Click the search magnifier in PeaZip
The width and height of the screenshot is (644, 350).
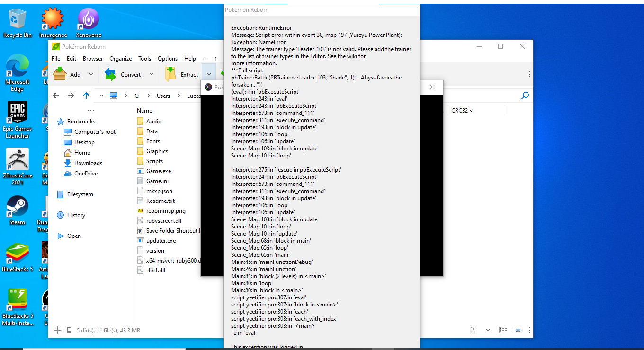pos(525,96)
